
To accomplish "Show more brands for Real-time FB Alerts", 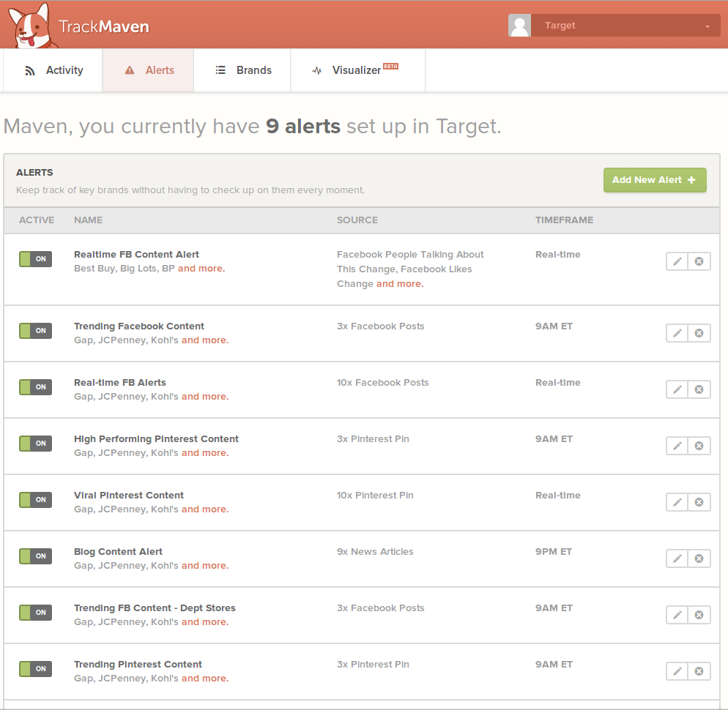I will pyautogui.click(x=205, y=397).
